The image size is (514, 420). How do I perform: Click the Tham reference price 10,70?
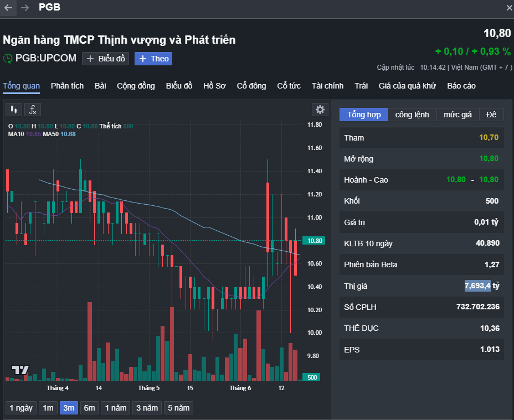(489, 138)
